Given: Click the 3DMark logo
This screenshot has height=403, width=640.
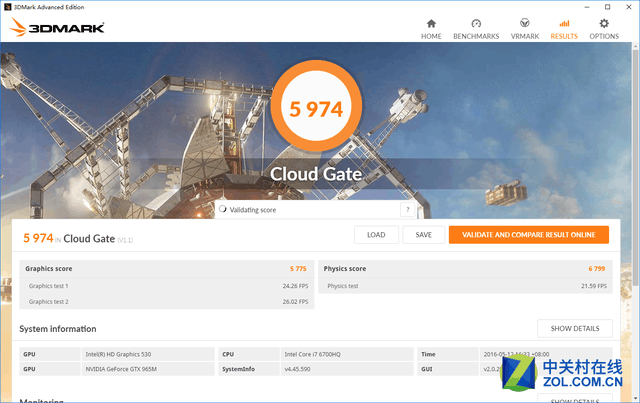Looking at the screenshot, I should coord(57,27).
